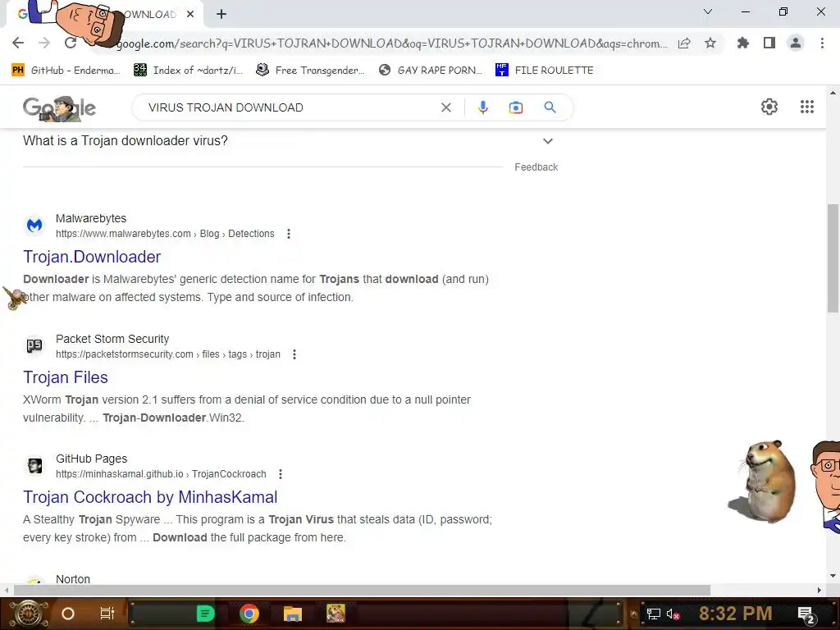Open taskbar search circle
Viewport: 840px width, 630px height.
pyautogui.click(x=68, y=614)
